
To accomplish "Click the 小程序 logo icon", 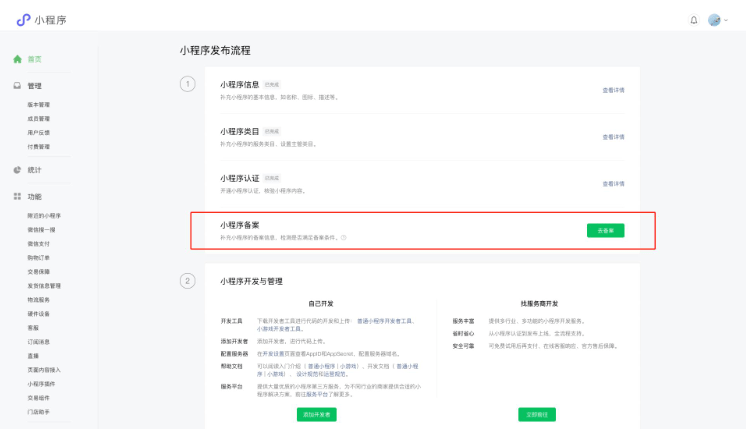I will tap(23, 20).
